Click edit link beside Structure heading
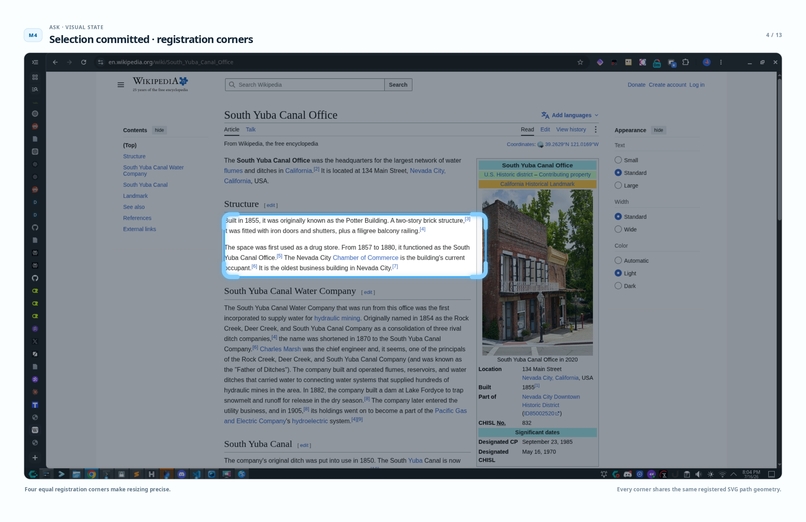 (x=271, y=206)
